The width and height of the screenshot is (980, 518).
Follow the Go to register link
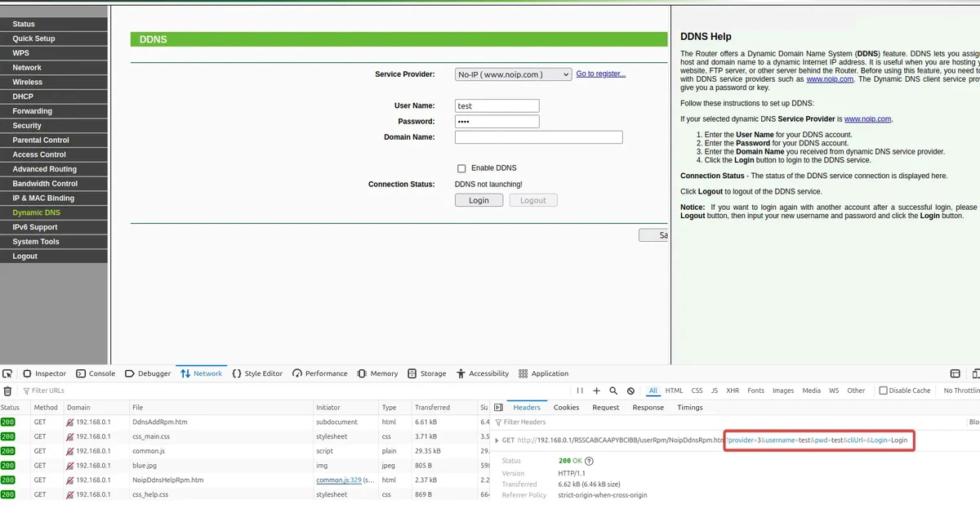pos(601,74)
